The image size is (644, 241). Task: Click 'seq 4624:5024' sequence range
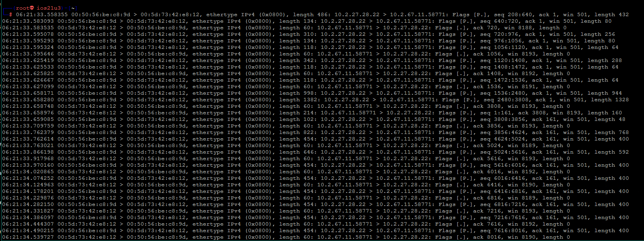pyautogui.click(x=502, y=139)
